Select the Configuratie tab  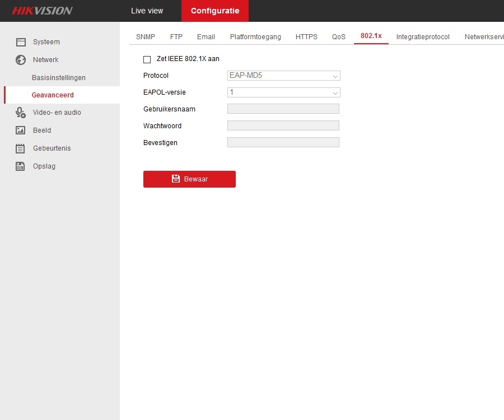point(215,11)
